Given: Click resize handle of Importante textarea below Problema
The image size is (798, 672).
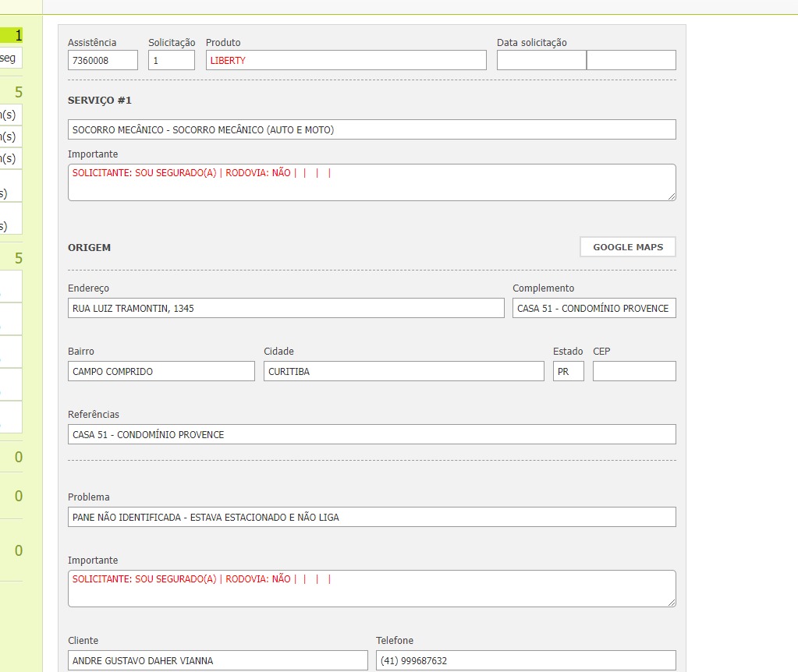Looking at the screenshot, I should point(672,603).
